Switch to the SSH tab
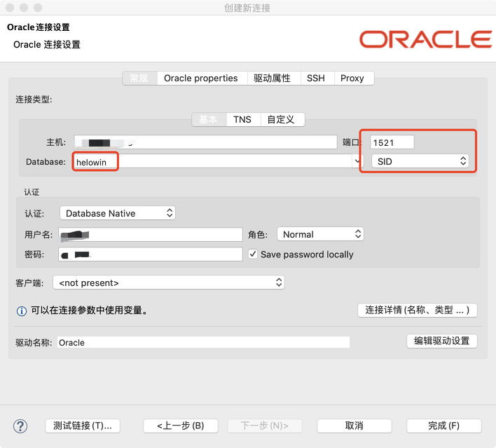 point(316,78)
